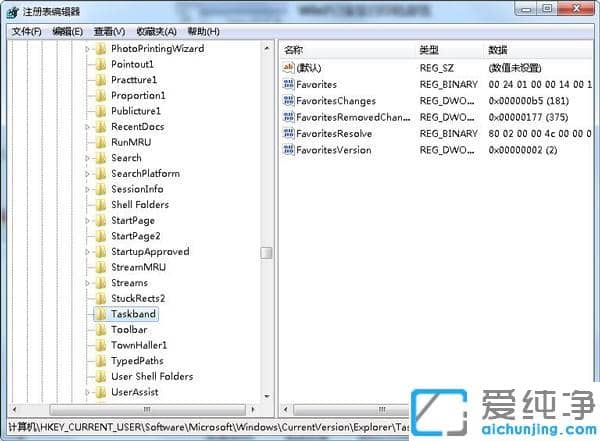Click the (数值未设置) data cell
The height and width of the screenshot is (441, 600).
pos(515,68)
